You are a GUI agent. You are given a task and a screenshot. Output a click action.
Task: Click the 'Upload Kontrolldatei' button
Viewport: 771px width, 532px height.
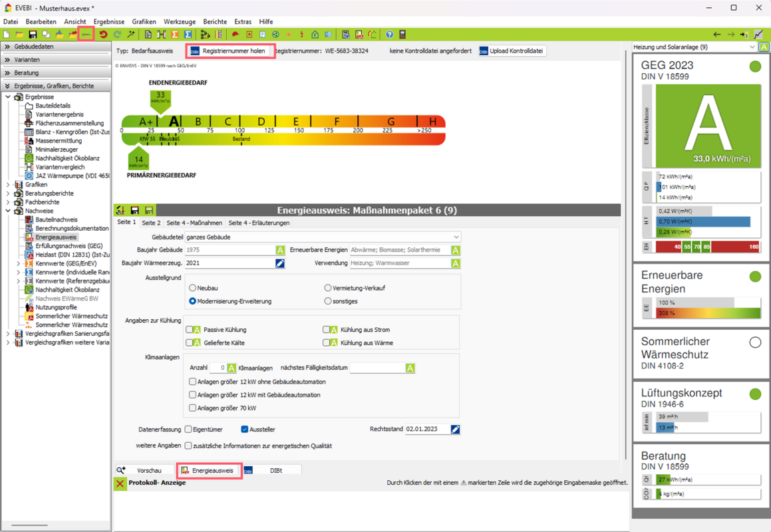[x=512, y=51]
